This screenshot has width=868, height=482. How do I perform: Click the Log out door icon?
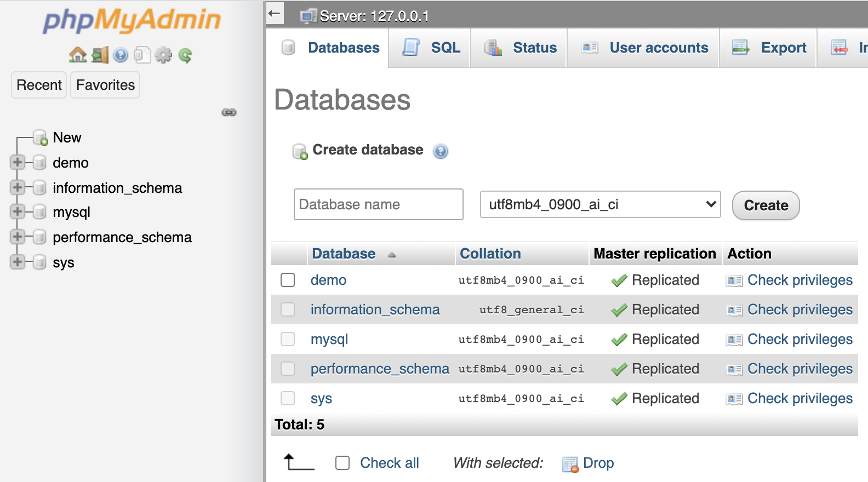pos(100,55)
